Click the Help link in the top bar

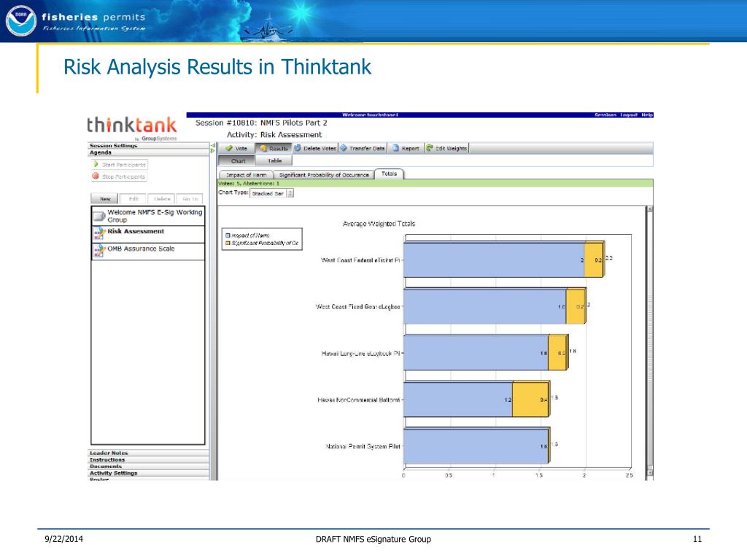point(647,114)
